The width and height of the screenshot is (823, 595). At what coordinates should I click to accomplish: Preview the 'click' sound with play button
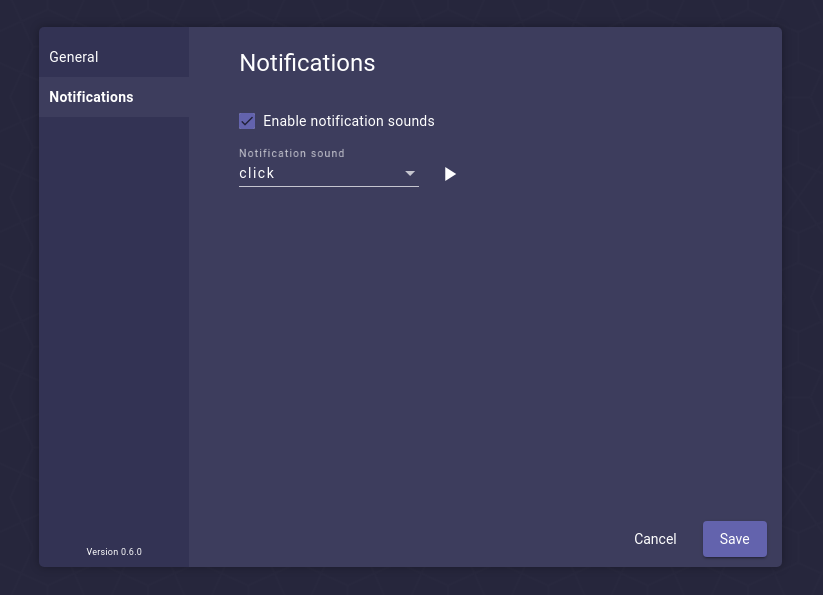coord(450,174)
